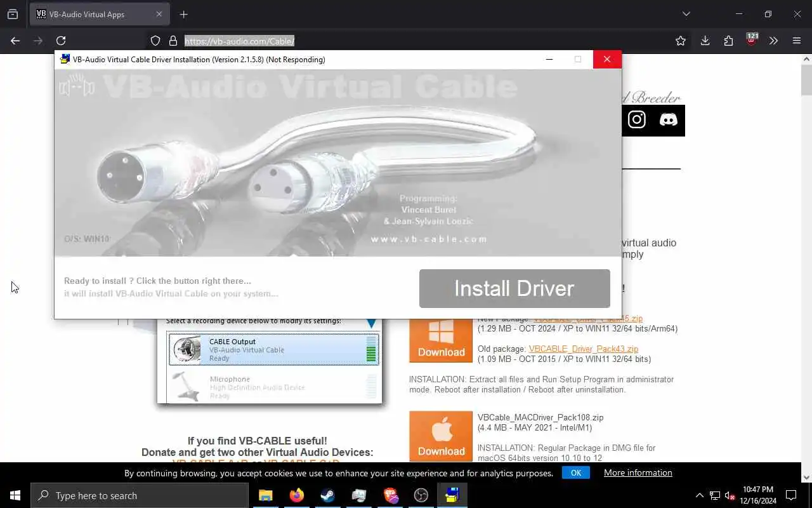This screenshot has height=508, width=812.
Task: Open the VBCABLE_Driver_Pack43.zip link
Action: tap(584, 349)
